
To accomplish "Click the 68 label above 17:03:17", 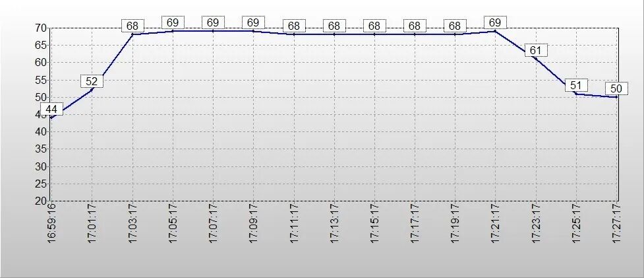I will click(x=132, y=26).
